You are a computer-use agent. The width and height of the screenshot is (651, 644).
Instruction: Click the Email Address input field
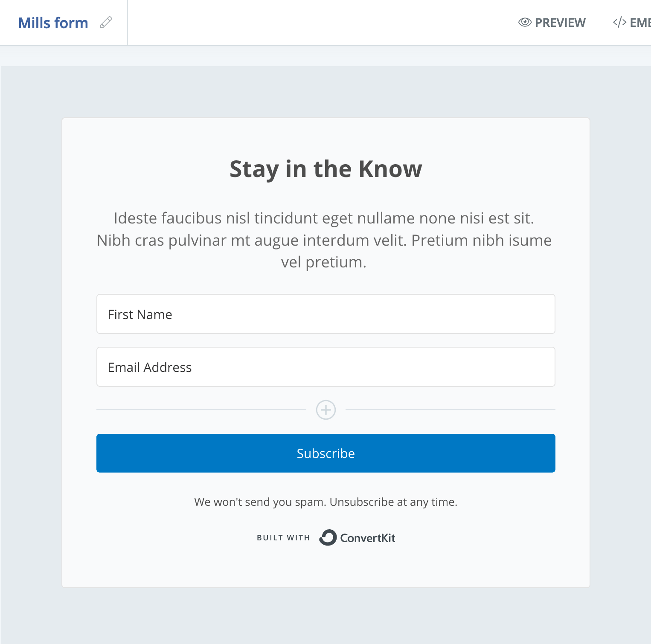point(326,367)
